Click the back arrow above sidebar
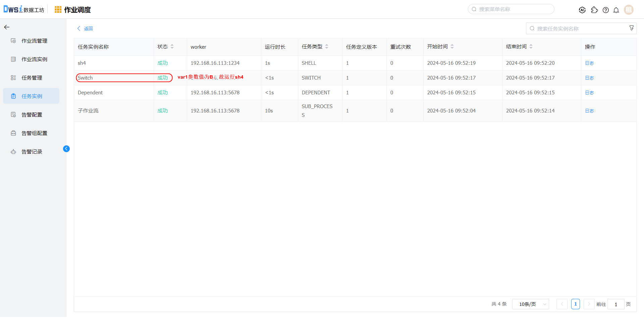Viewport: 644px width, 323px height. pyautogui.click(x=7, y=27)
